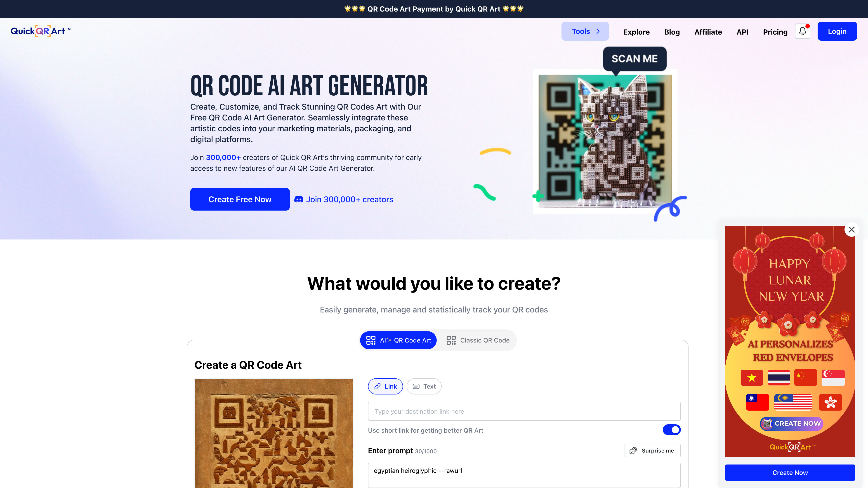Click the Link tab icon in QR creator
Image resolution: width=868 pixels, height=488 pixels.
click(378, 386)
